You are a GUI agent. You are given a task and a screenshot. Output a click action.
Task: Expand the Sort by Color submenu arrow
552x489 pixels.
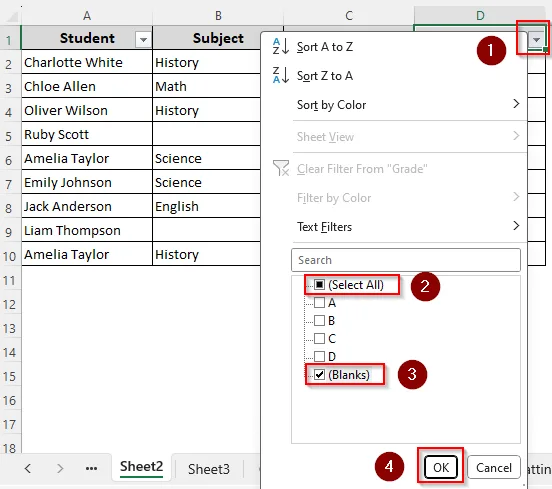click(x=516, y=104)
